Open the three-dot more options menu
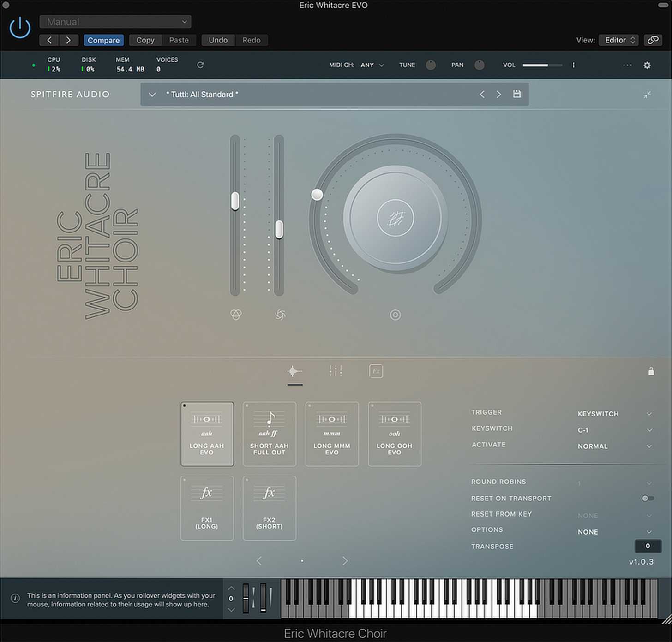The width and height of the screenshot is (672, 642). pos(627,65)
